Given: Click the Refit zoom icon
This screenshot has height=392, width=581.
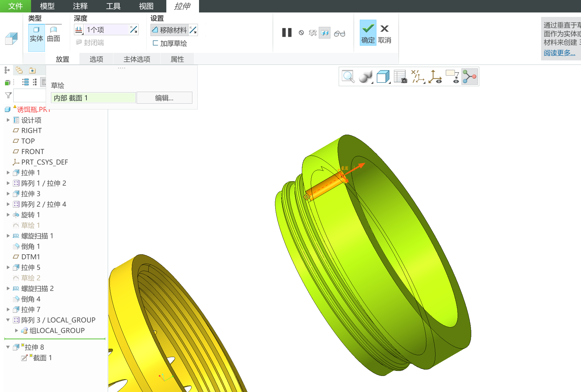Looking at the screenshot, I should coord(348,76).
